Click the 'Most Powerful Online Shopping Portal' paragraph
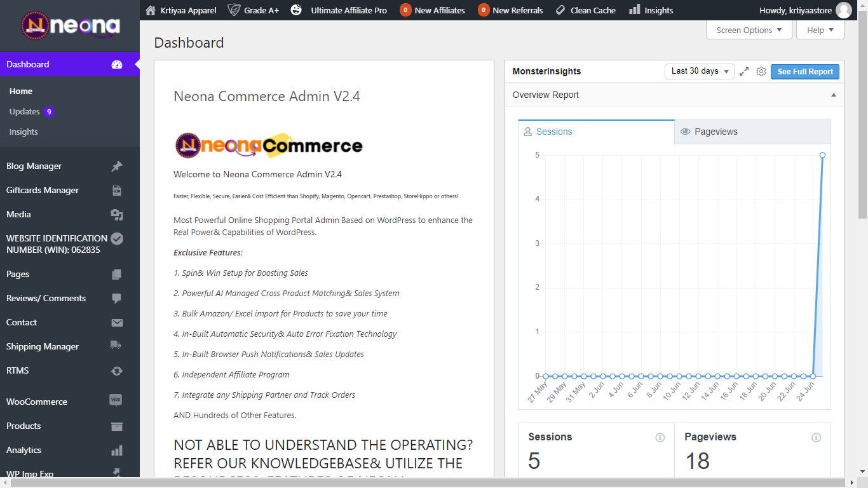 (x=323, y=226)
